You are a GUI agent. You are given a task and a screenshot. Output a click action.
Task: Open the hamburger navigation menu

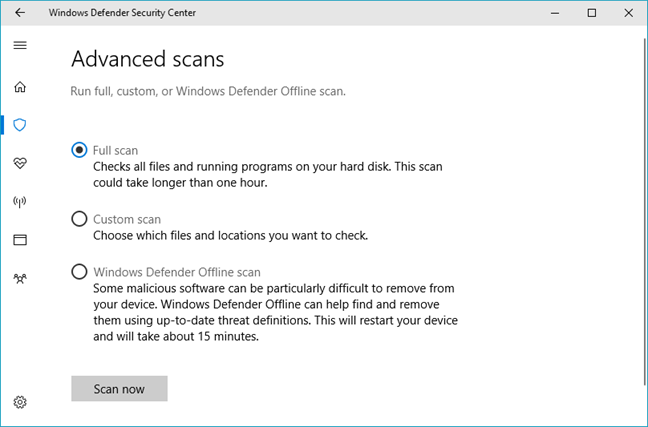[20, 45]
